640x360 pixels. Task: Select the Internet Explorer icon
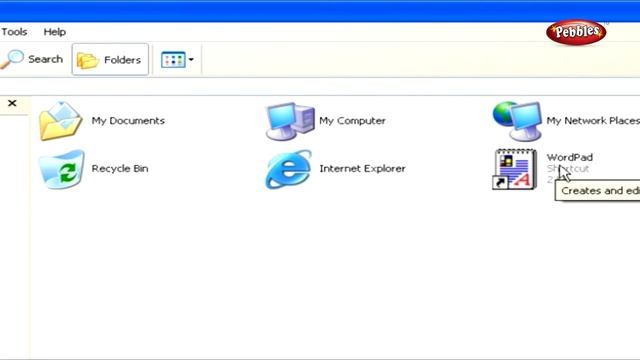(x=289, y=169)
